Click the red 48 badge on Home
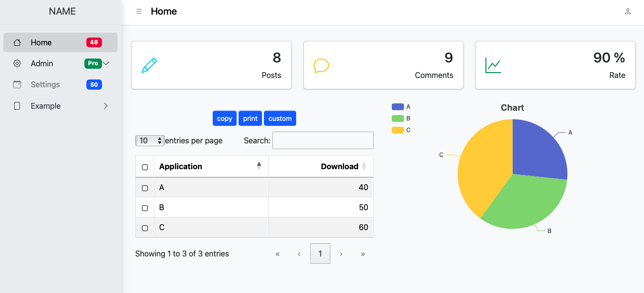 click(x=94, y=42)
